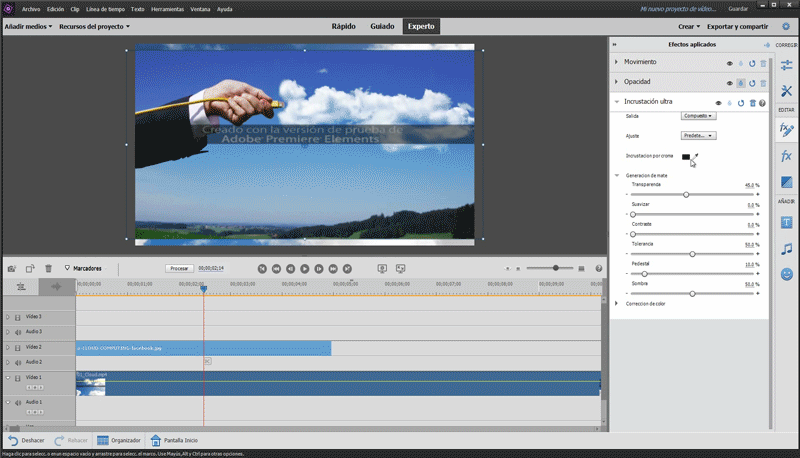Hide the Incrustación ultra effect
Screen dimensions: 800x458
coord(718,103)
